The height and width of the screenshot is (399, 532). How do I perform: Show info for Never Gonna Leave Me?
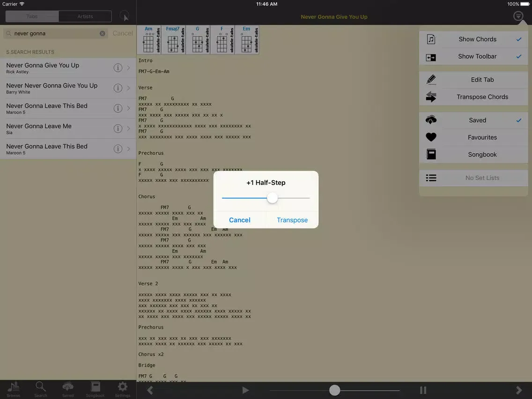pyautogui.click(x=118, y=128)
